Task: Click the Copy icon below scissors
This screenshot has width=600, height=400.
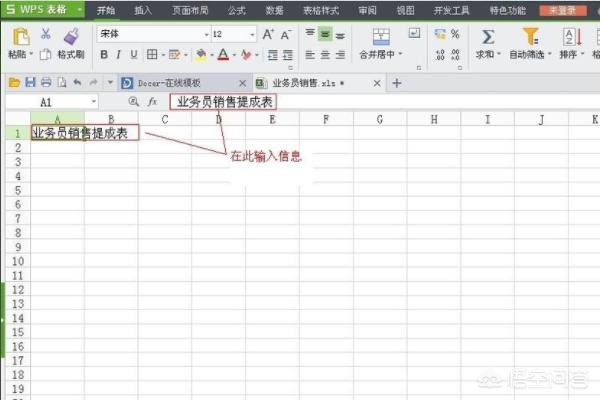Action: click(45, 54)
